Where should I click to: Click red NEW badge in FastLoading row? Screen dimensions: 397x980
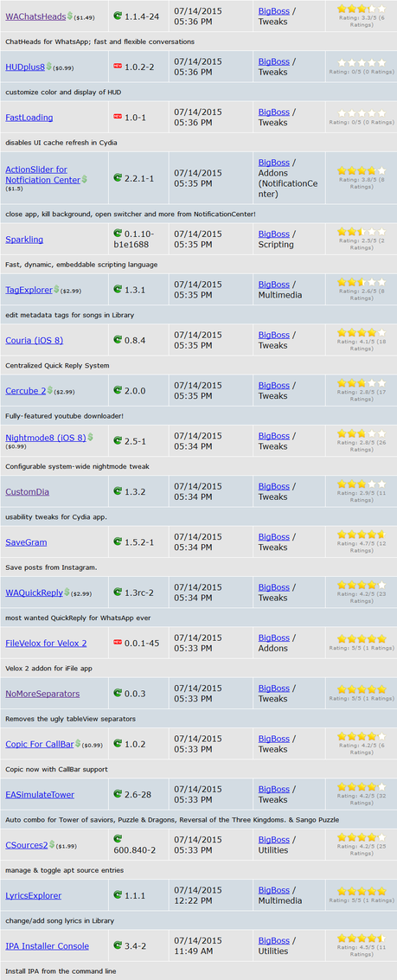point(118,116)
